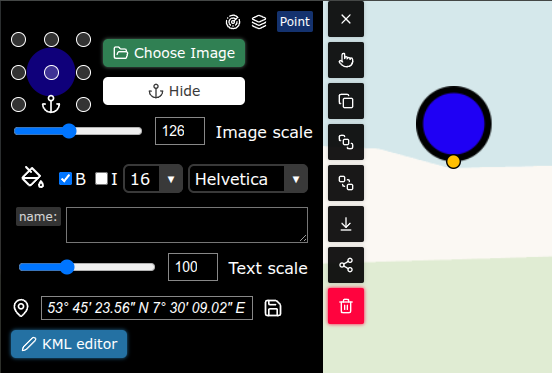The height and width of the screenshot is (373, 552).
Task: Open the font size 16 dropdown
Action: (153, 179)
